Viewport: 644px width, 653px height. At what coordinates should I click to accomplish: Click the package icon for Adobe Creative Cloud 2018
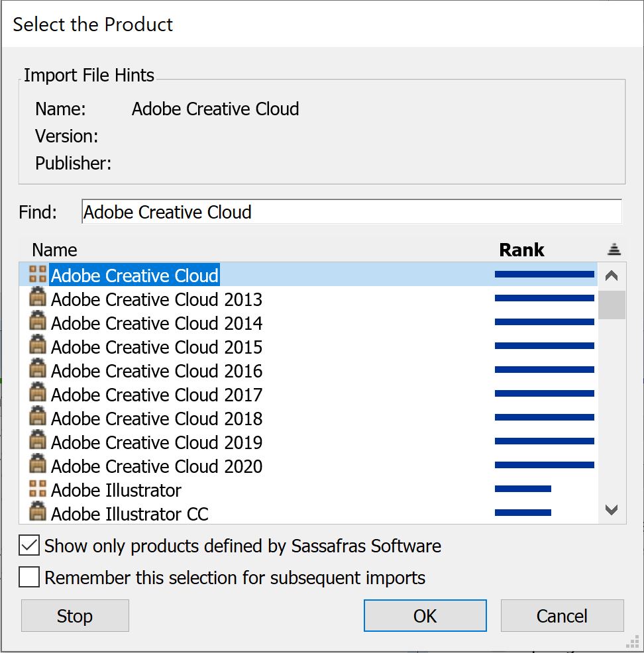[38, 416]
